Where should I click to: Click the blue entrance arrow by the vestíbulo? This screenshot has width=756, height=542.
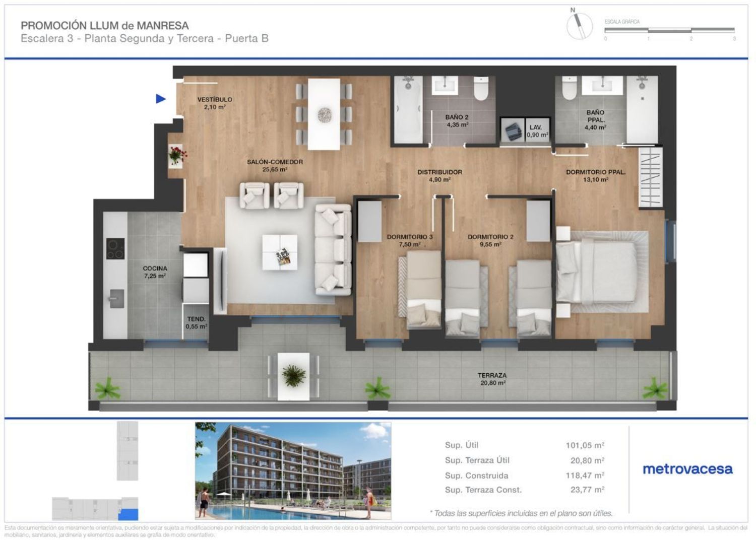(161, 99)
